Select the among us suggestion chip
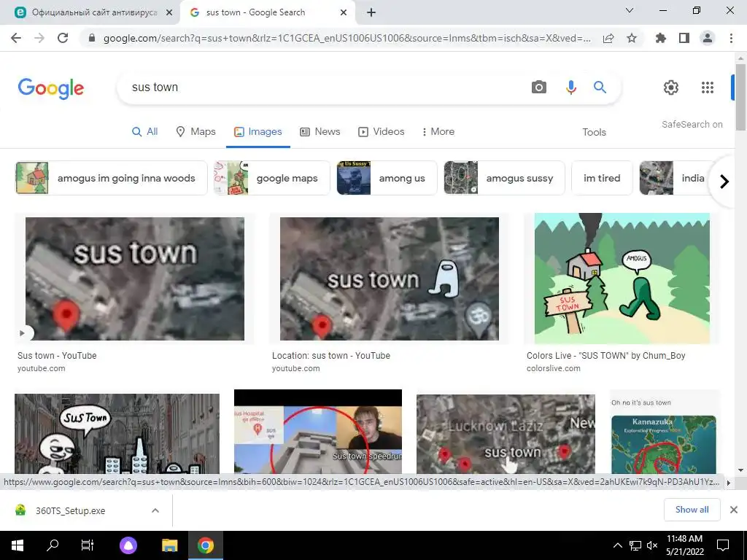Image resolution: width=747 pixels, height=560 pixels. (x=387, y=178)
